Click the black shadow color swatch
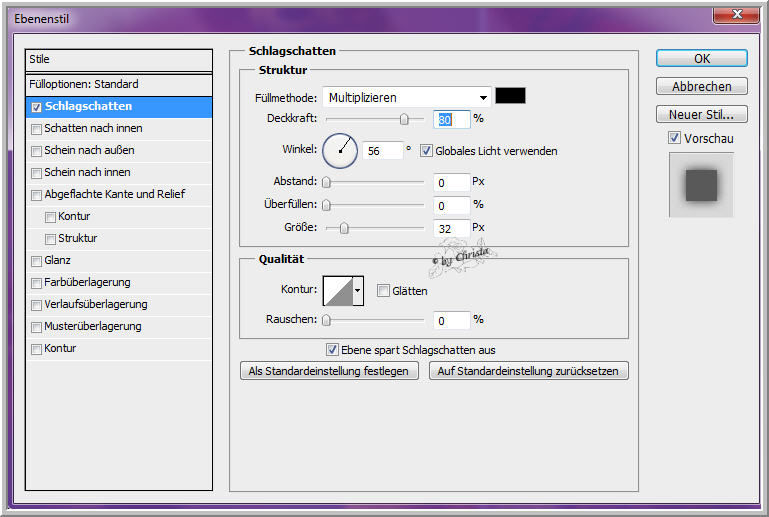The height and width of the screenshot is (517, 769). pos(510,96)
